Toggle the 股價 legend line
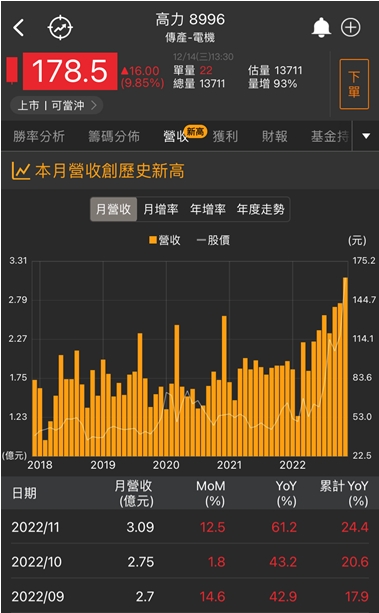 [213, 240]
